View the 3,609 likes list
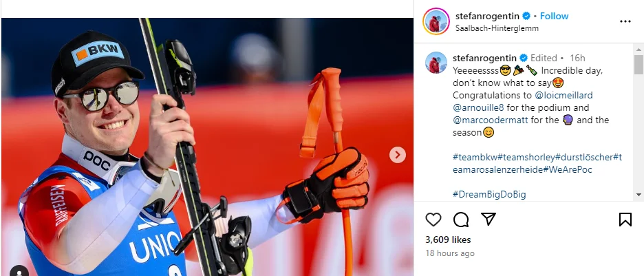This screenshot has height=276, width=644. (448, 240)
